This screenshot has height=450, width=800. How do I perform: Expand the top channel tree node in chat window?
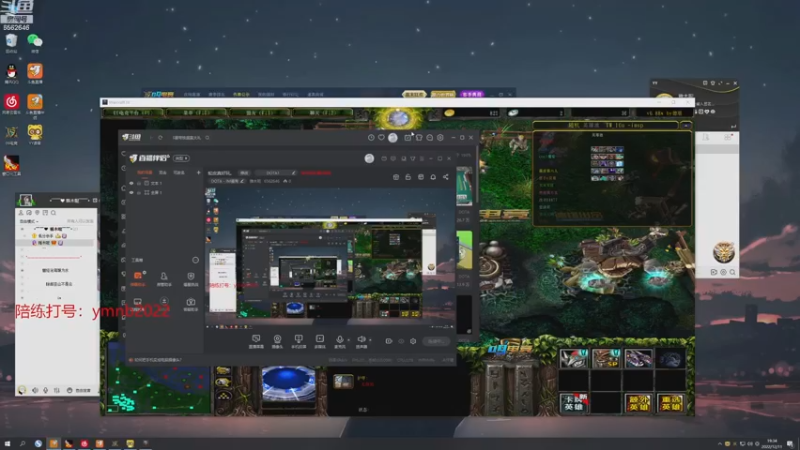(22, 229)
